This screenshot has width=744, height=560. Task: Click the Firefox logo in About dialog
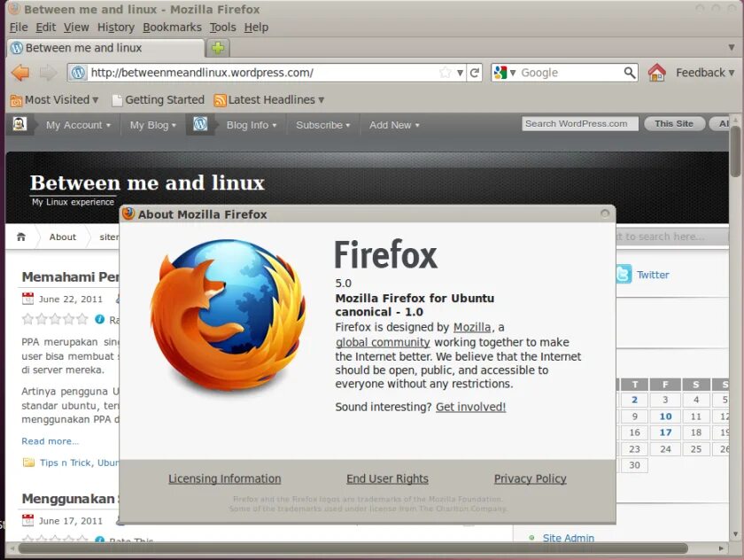pyautogui.click(x=228, y=315)
